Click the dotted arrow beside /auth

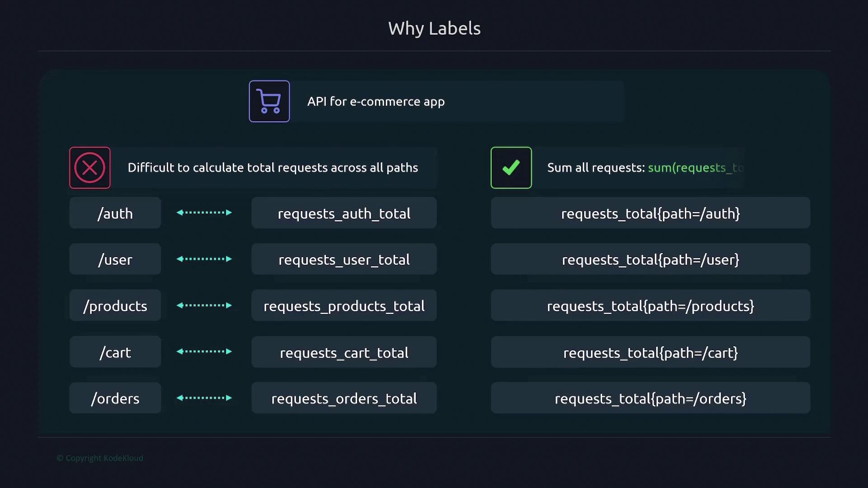pyautogui.click(x=204, y=212)
